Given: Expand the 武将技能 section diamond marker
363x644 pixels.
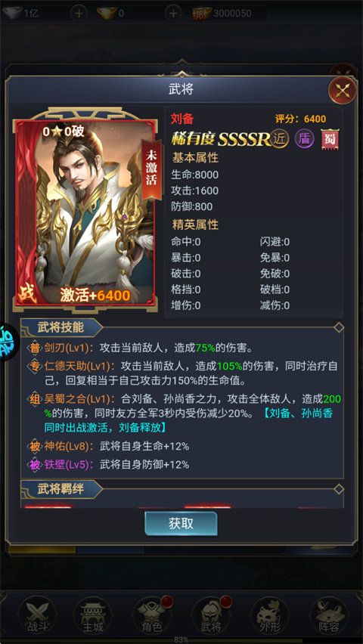Looking at the screenshot, I should pyautogui.click(x=339, y=327).
